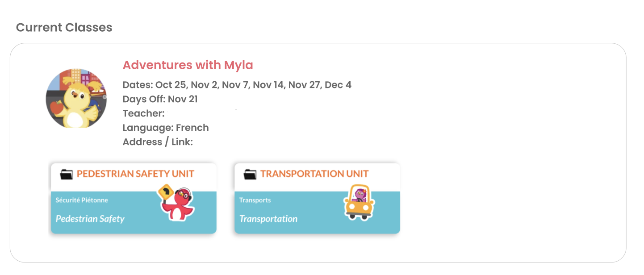The width and height of the screenshot is (644, 275).
Task: Open the Transportation Unit folder icon
Action: pos(250,174)
